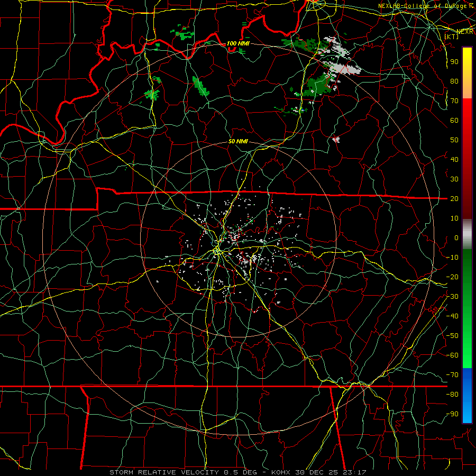
Task: Select the -70 scale value
Action: (x=452, y=375)
